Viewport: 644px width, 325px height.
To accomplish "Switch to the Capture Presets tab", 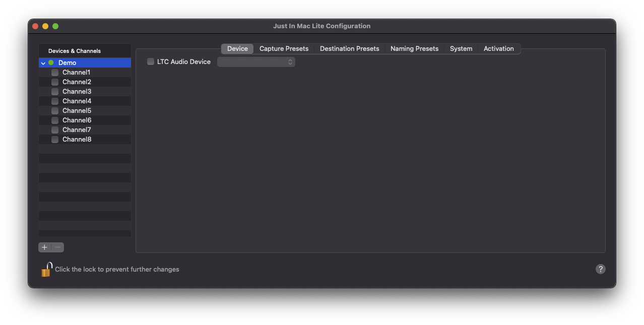I will pyautogui.click(x=284, y=49).
